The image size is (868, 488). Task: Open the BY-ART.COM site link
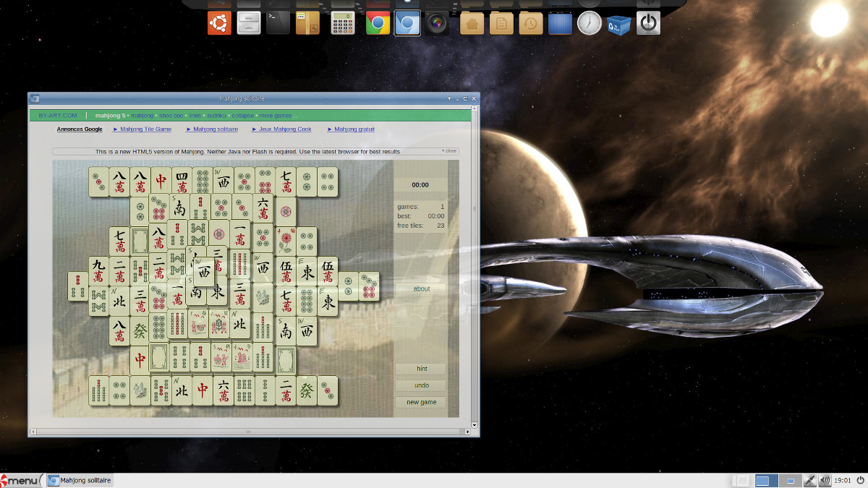coord(58,116)
